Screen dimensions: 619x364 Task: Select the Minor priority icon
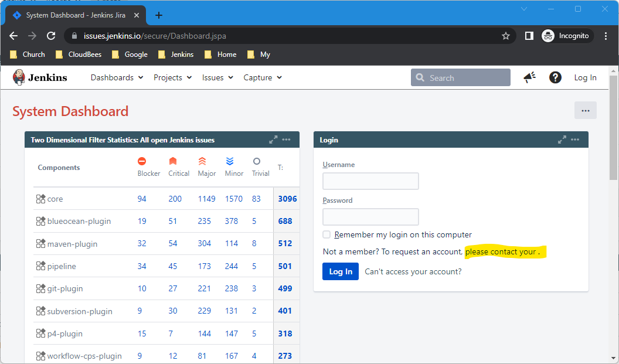point(231,161)
